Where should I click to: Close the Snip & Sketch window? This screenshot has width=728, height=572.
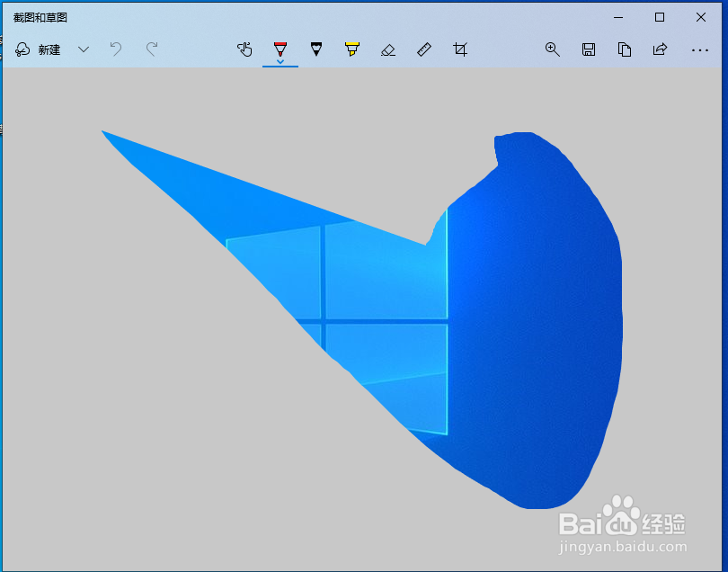click(x=701, y=18)
